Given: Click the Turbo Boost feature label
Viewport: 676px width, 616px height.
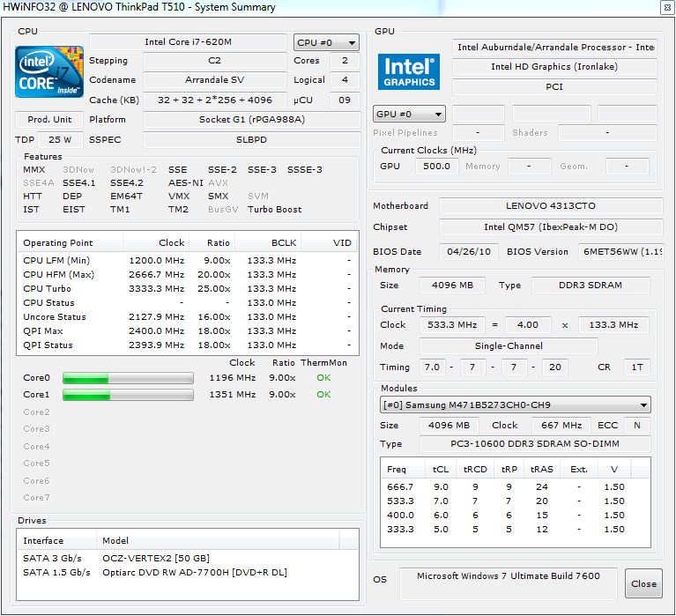Looking at the screenshot, I should click(x=275, y=210).
